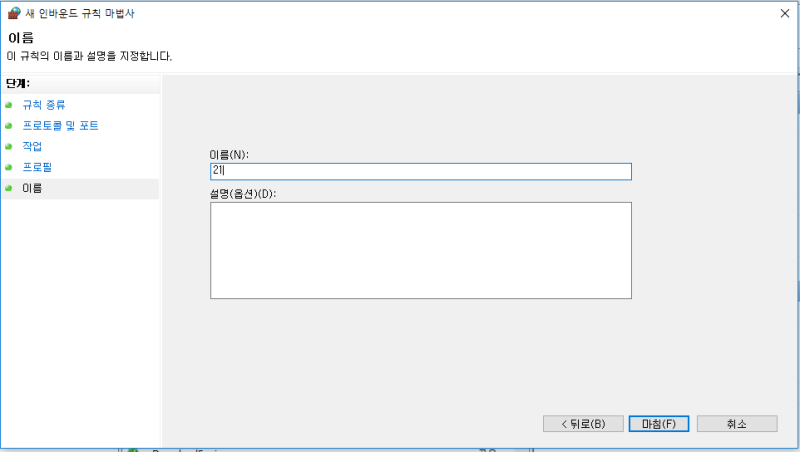800x452 pixels.
Task: Select the 작업 step link
Action: pos(32,146)
